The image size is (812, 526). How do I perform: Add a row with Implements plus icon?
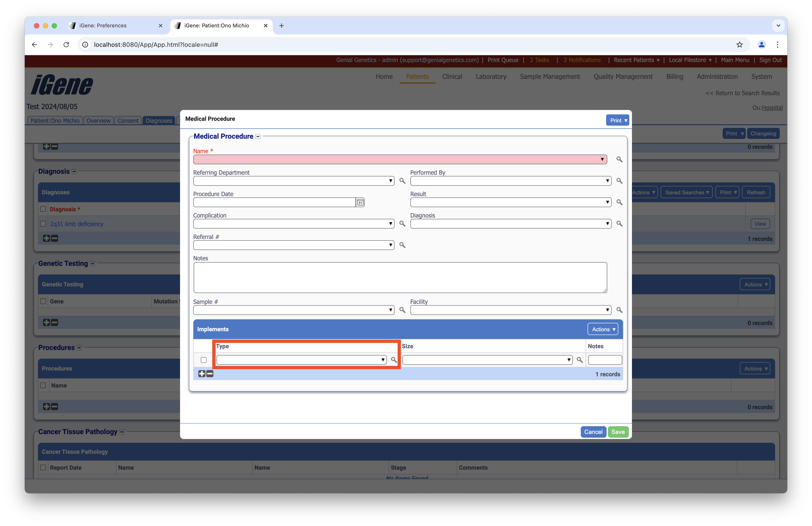click(x=202, y=374)
